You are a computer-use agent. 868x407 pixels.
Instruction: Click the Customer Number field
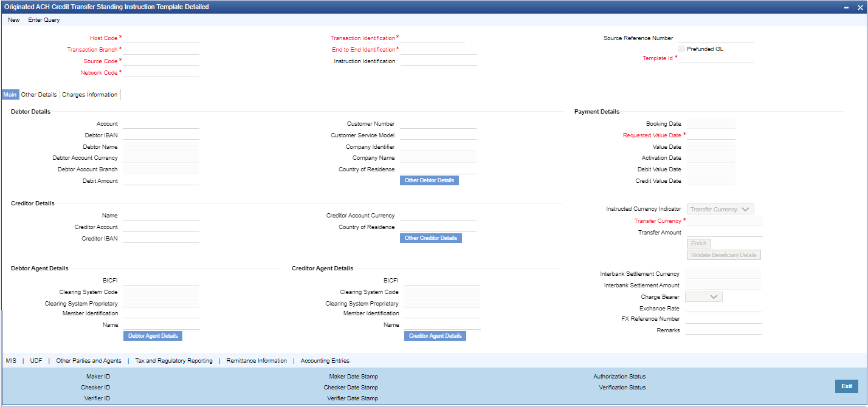coord(438,124)
